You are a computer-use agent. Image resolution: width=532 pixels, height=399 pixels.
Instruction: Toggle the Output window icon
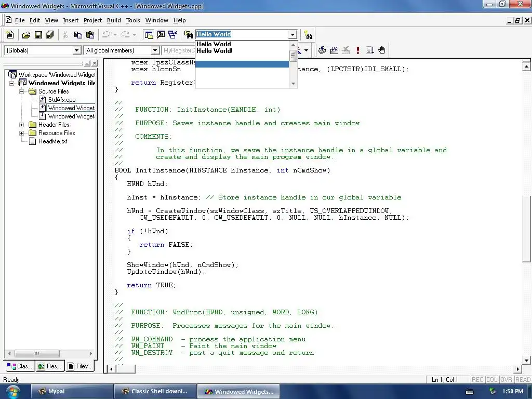click(x=161, y=35)
